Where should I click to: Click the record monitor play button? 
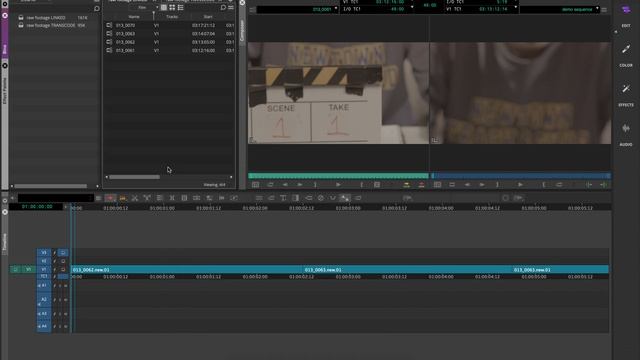point(520,185)
